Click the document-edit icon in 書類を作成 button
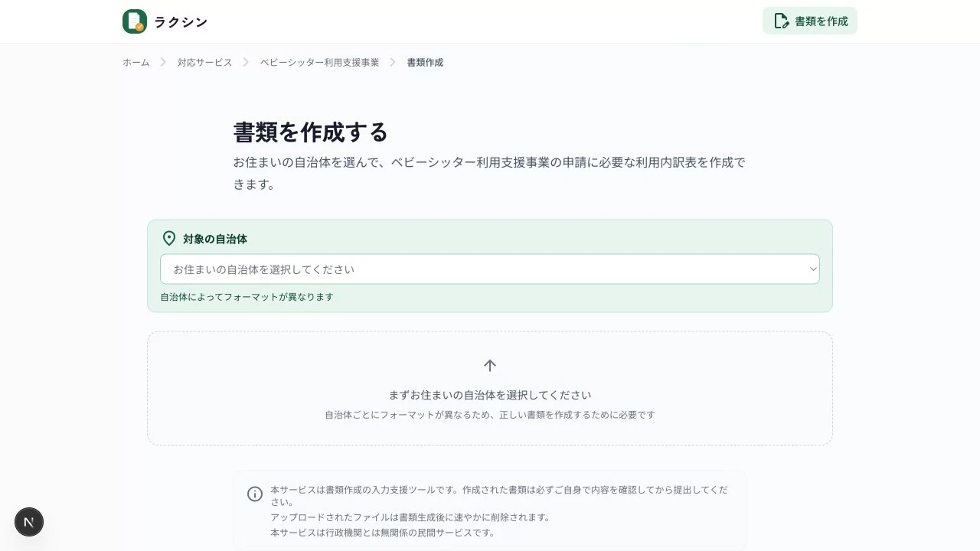Viewport: 980px width, 551px height. [x=781, y=21]
